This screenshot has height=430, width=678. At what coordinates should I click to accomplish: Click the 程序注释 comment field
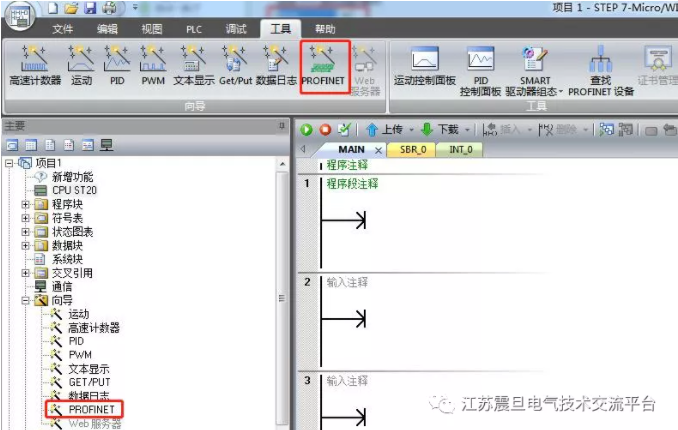point(347,165)
